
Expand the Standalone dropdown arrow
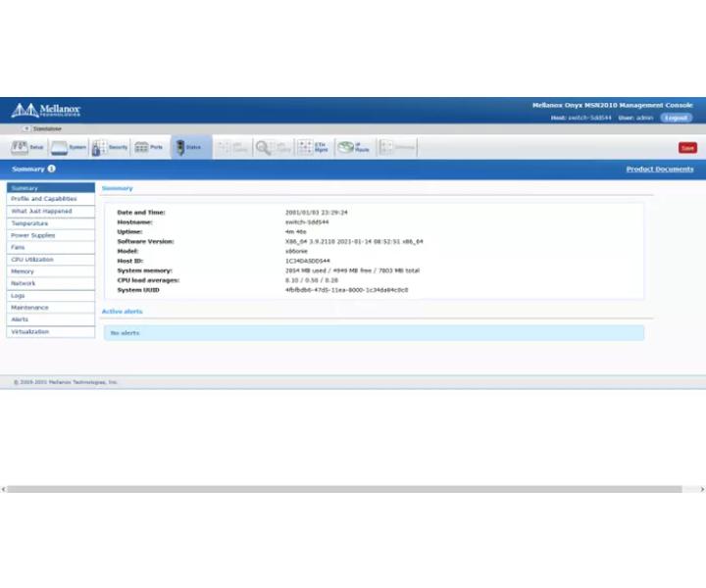coord(26,128)
